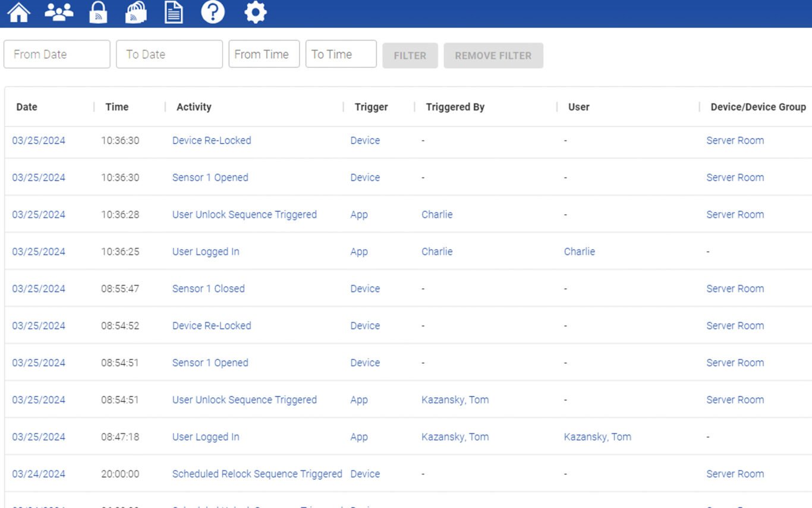
Task: Open Sensor 1 Closed activity at 08:55:47
Action: [209, 289]
